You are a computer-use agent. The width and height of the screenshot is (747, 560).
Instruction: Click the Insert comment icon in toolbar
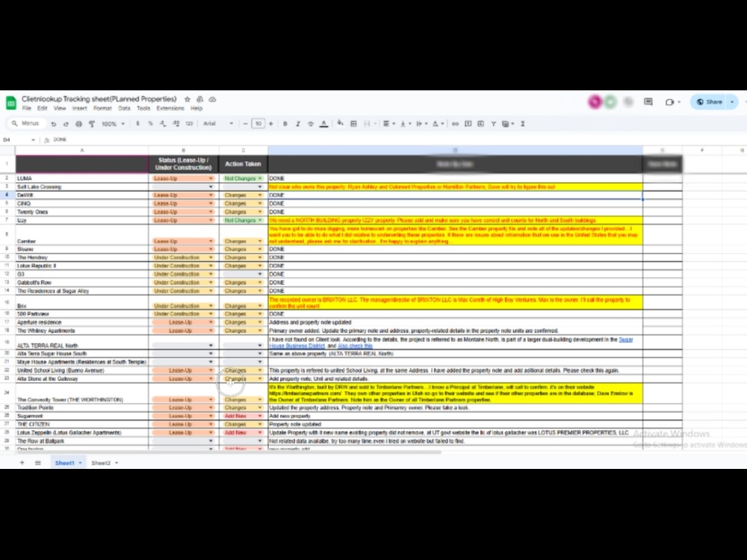tap(468, 124)
